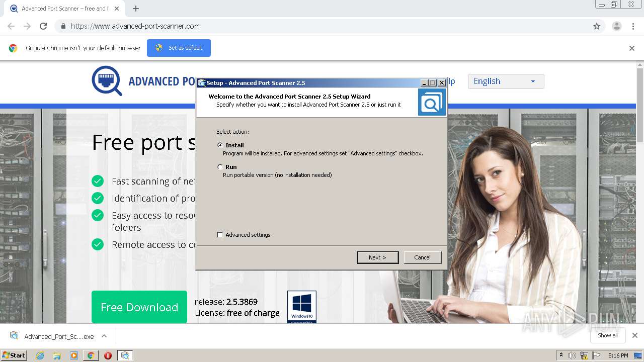Click the Advanced Port Scanner site logo
Viewport: 644px width, 362px height.
point(107,80)
